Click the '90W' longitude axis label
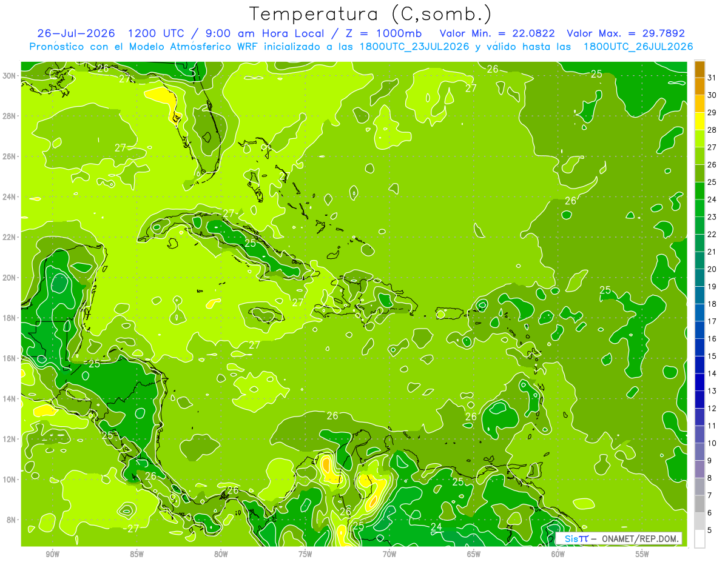 pyautogui.click(x=53, y=554)
